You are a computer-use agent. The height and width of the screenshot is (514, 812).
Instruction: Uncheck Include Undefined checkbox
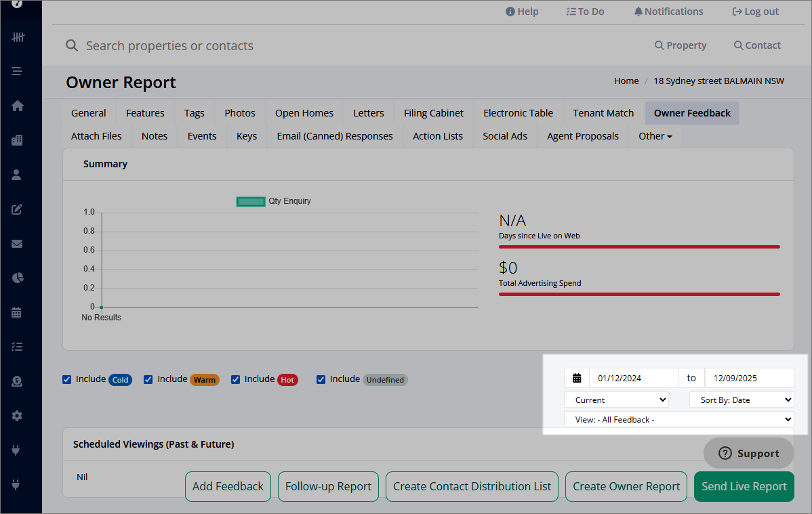(321, 379)
